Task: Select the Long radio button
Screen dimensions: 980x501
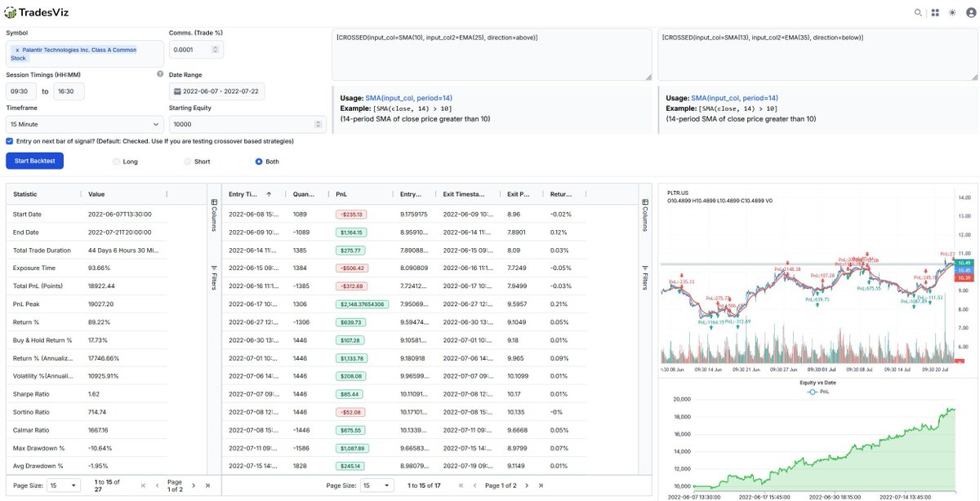Action: 116,161
